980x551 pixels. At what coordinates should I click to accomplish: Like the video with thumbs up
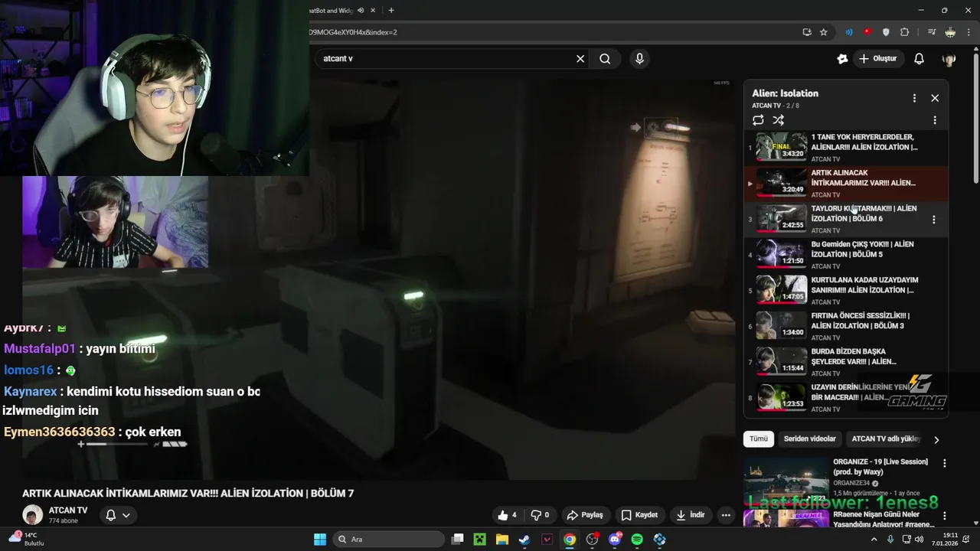coord(507,515)
